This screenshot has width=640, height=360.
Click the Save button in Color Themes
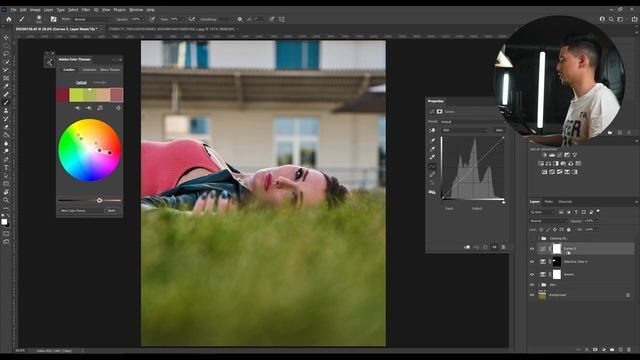[111, 211]
